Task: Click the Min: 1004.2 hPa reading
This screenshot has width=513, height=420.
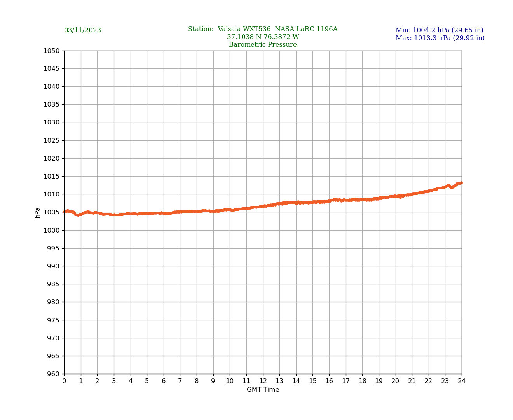Action: [x=439, y=30]
